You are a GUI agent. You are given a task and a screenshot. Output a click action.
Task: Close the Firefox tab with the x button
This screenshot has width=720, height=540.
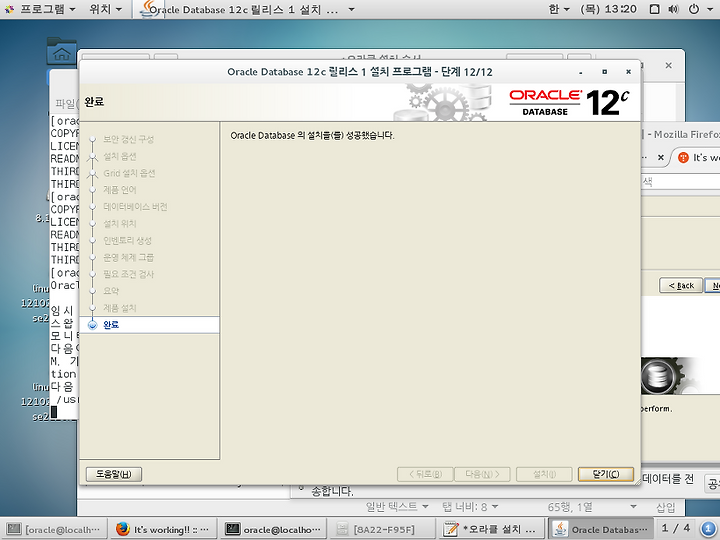[661, 158]
